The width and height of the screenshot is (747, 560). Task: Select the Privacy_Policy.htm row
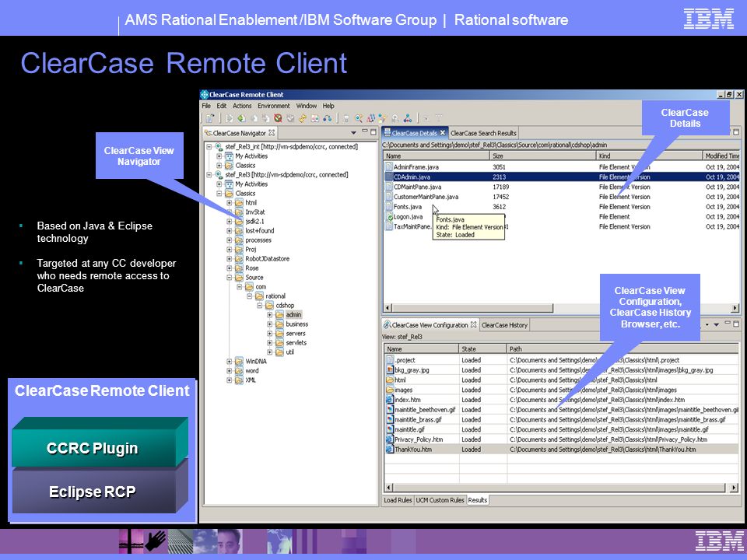point(562,439)
